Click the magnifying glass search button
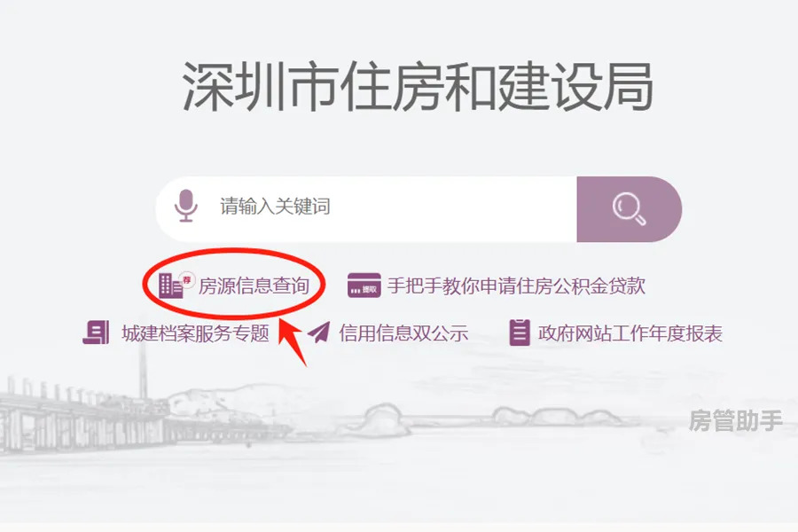The image size is (798, 532). pyautogui.click(x=629, y=208)
